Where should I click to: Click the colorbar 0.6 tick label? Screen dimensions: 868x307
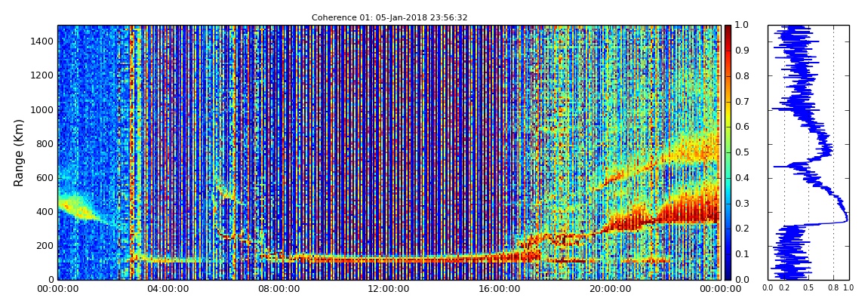coord(741,127)
